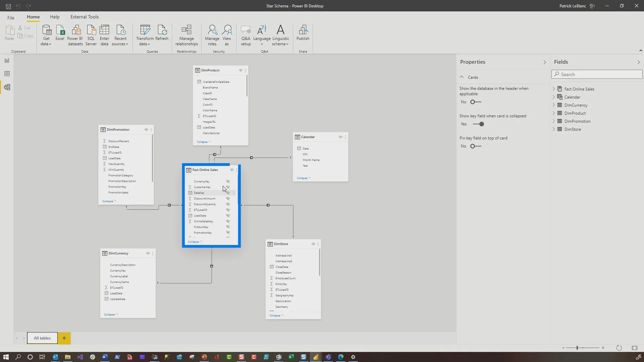Launch Transform data editor
The height and width of the screenshot is (362, 644).
click(x=145, y=35)
